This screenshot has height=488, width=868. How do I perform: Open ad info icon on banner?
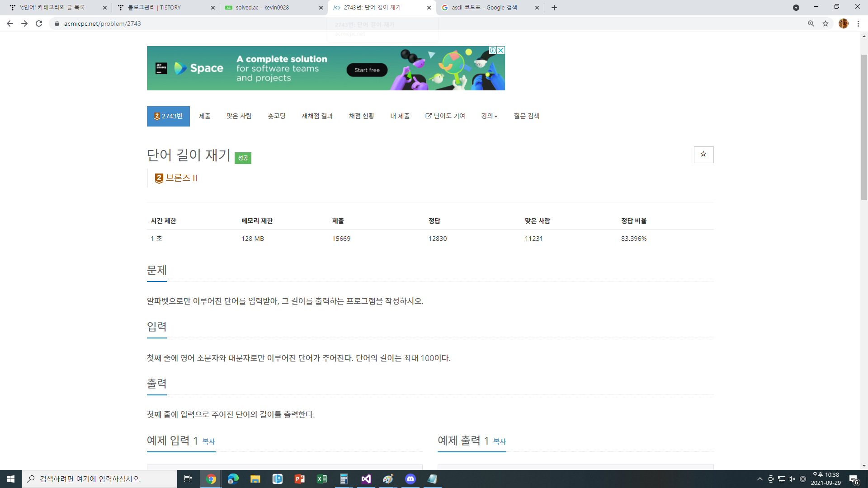[493, 50]
